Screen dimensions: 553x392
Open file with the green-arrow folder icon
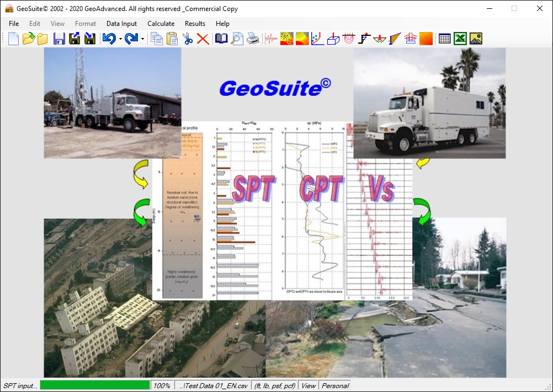click(29, 39)
